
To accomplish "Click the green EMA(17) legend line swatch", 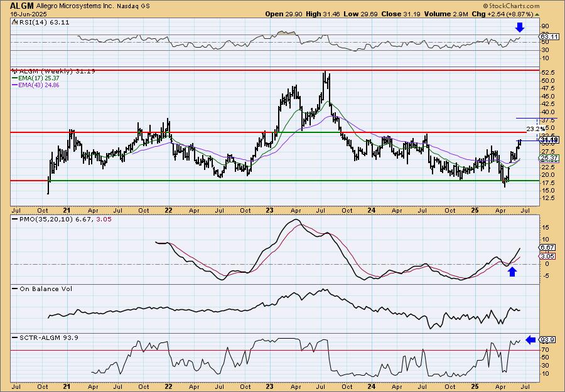I will pos(15,78).
